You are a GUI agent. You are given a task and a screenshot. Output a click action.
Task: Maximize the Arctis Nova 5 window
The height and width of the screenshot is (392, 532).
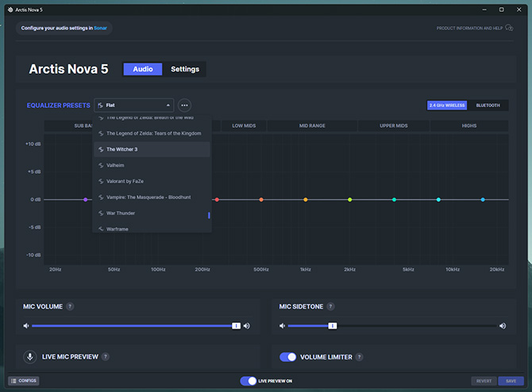502,10
